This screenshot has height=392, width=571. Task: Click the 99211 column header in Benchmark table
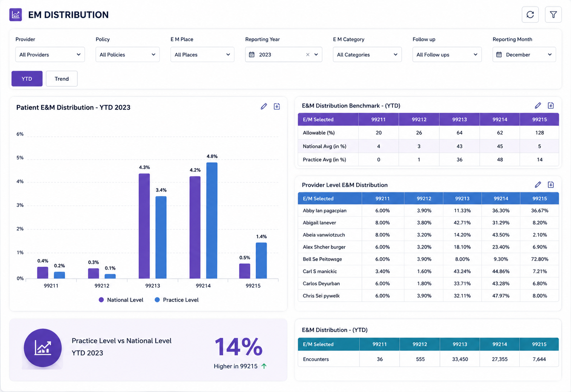(378, 120)
